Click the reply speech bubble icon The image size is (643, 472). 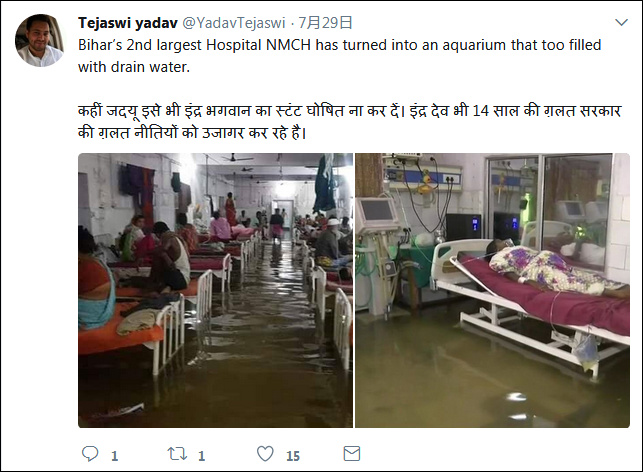[90, 454]
